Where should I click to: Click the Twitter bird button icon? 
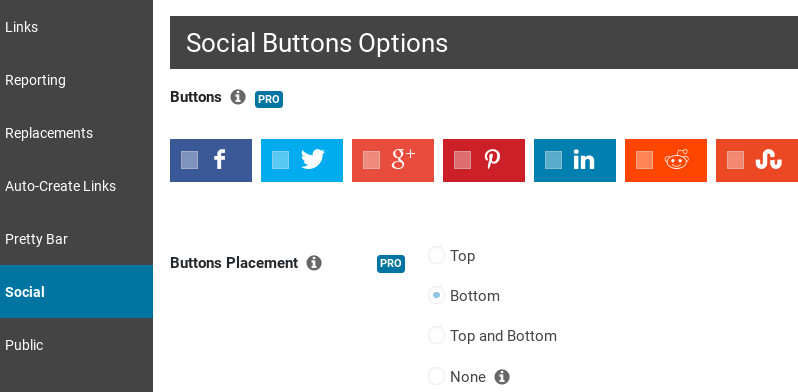coord(312,160)
